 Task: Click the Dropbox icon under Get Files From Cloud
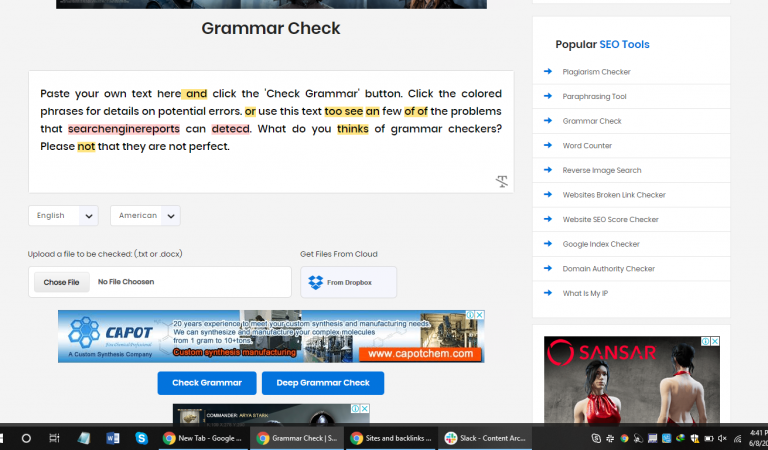pos(316,283)
